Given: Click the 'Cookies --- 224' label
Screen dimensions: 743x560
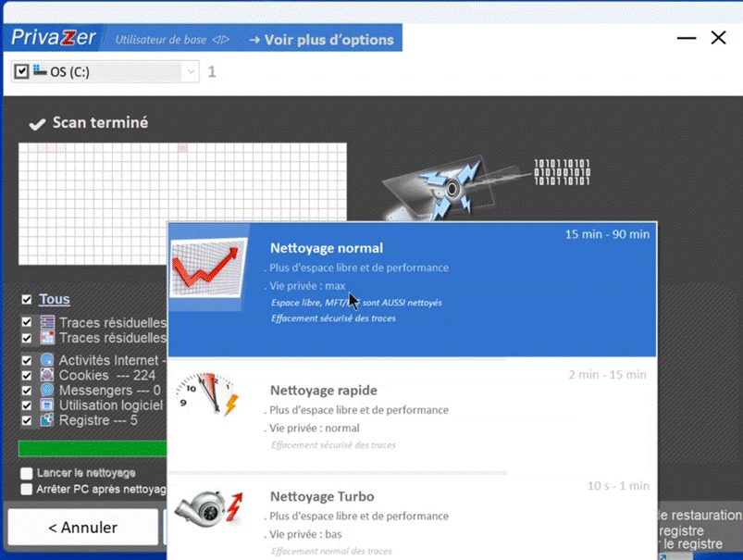Looking at the screenshot, I should [x=107, y=375].
